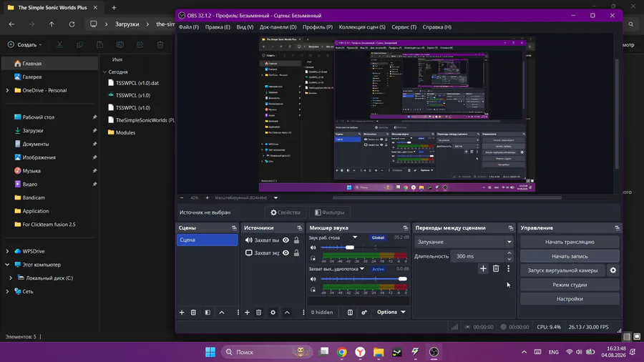The height and width of the screenshot is (362, 644).
Task: Move source up in Источники panel
Action: [x=287, y=313]
